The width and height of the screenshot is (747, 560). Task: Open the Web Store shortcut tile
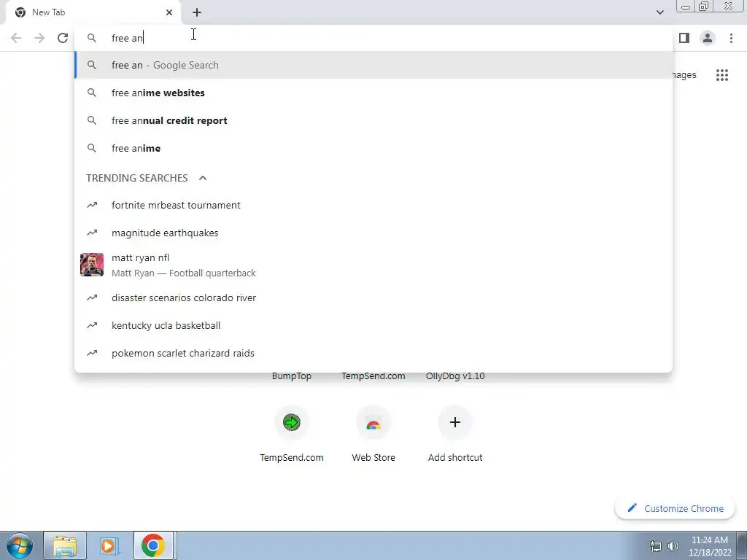click(x=373, y=434)
